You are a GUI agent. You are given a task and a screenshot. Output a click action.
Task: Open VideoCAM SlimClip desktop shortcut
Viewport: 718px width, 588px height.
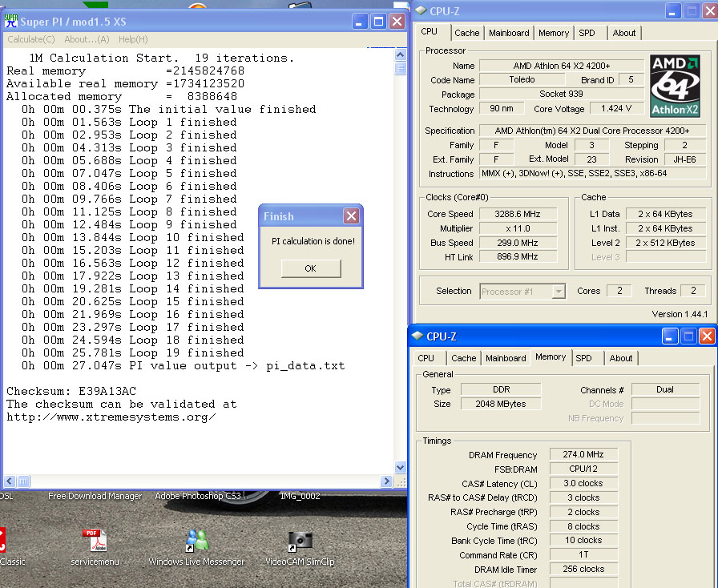tap(300, 546)
